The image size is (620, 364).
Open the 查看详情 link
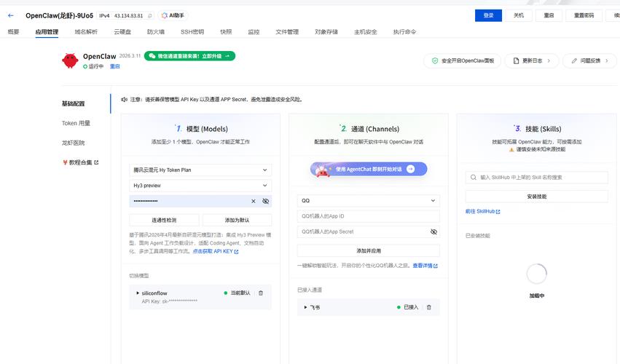pos(425,266)
